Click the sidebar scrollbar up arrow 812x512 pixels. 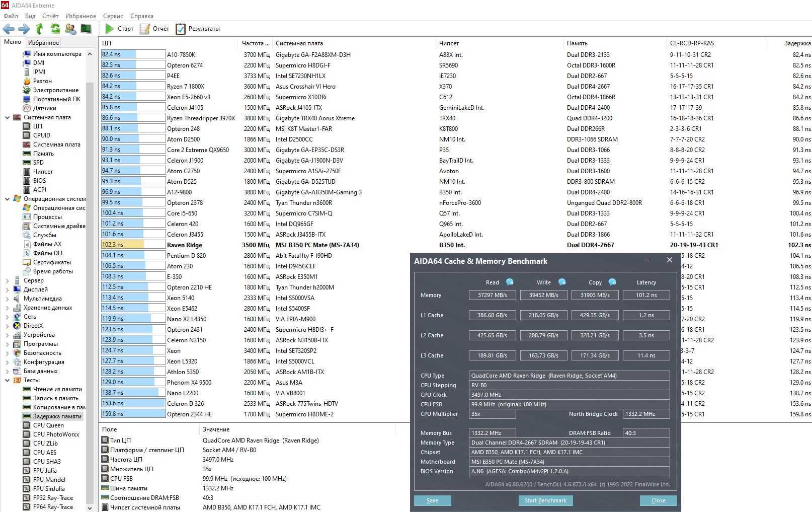tap(90, 54)
